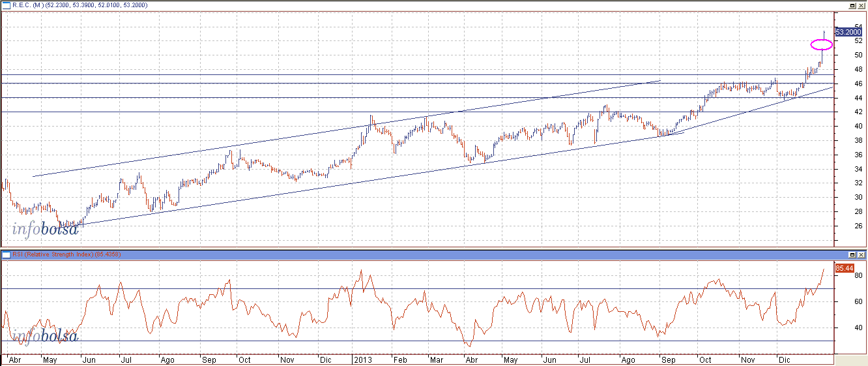The width and height of the screenshot is (868, 366).
Task: Close the R.E.C. price chart panel
Action: [861, 5]
